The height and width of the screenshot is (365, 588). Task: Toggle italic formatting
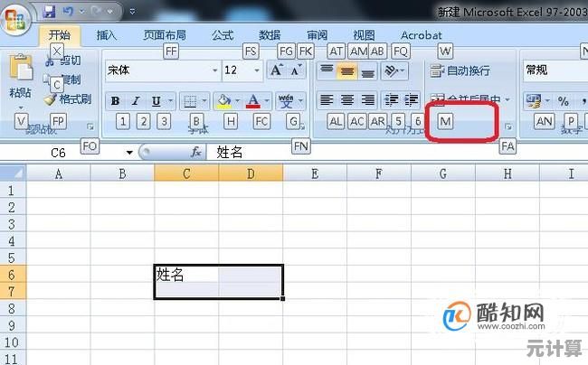[x=136, y=100]
